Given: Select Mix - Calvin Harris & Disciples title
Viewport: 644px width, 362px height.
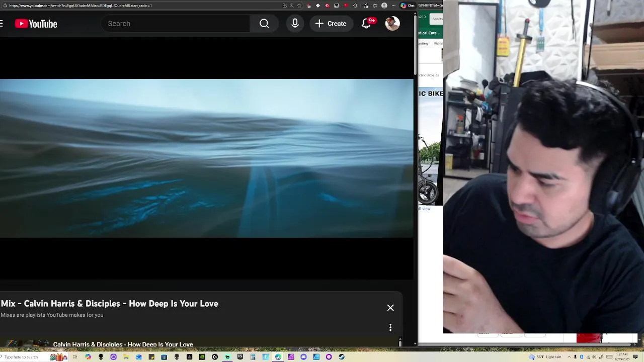Looking at the screenshot, I should point(109,304).
